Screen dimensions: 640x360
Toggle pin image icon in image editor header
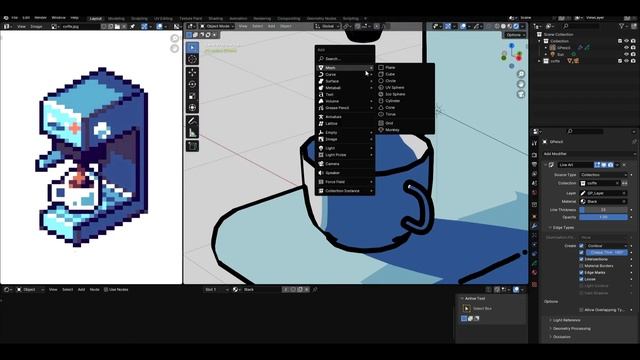[132, 27]
